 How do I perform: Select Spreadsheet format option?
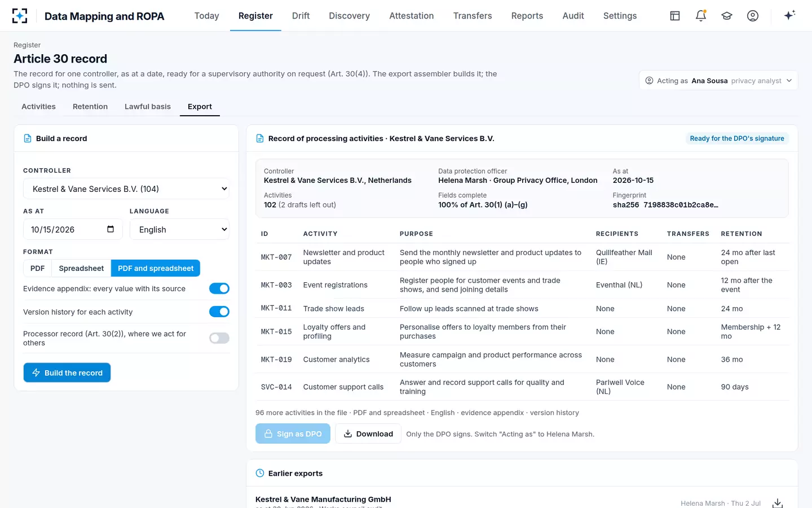pos(81,268)
